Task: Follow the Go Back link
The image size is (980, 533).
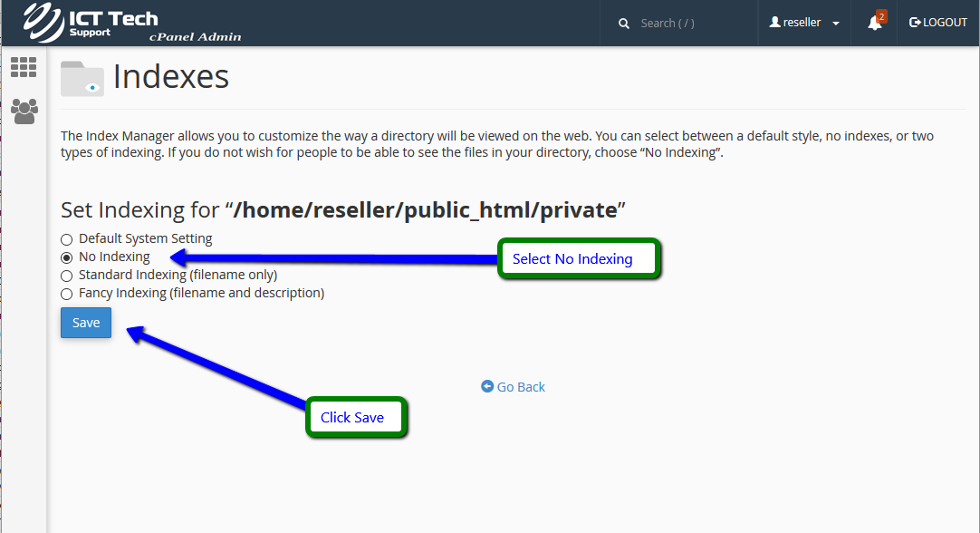Action: (514, 387)
